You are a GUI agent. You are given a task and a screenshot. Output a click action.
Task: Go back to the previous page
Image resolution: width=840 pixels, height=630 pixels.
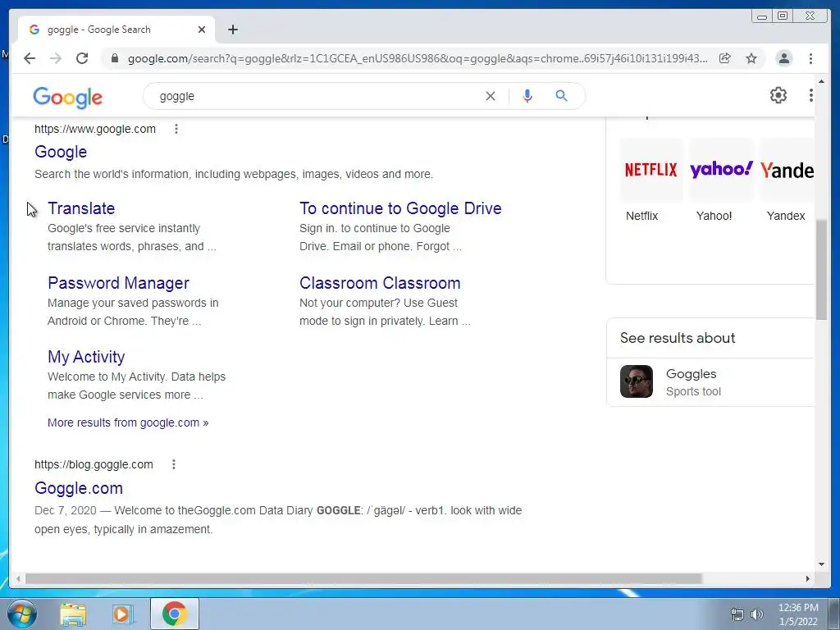point(30,58)
